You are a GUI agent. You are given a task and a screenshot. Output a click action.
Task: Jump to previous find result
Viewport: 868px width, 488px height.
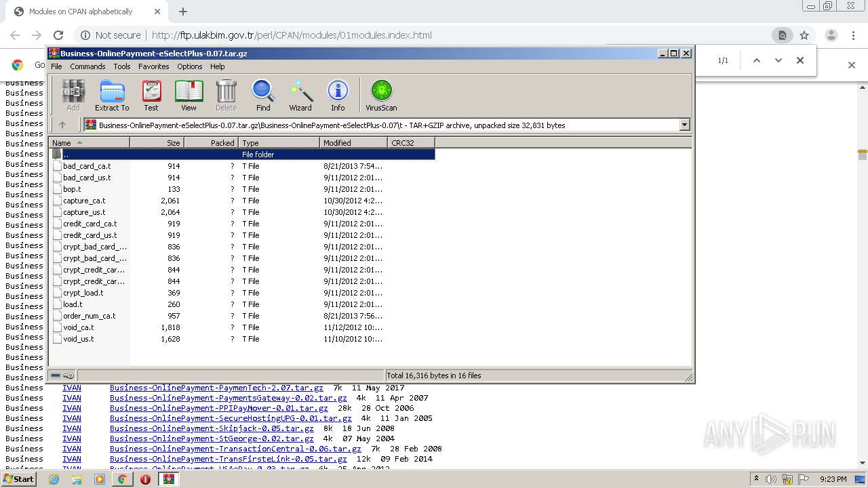pyautogui.click(x=757, y=60)
